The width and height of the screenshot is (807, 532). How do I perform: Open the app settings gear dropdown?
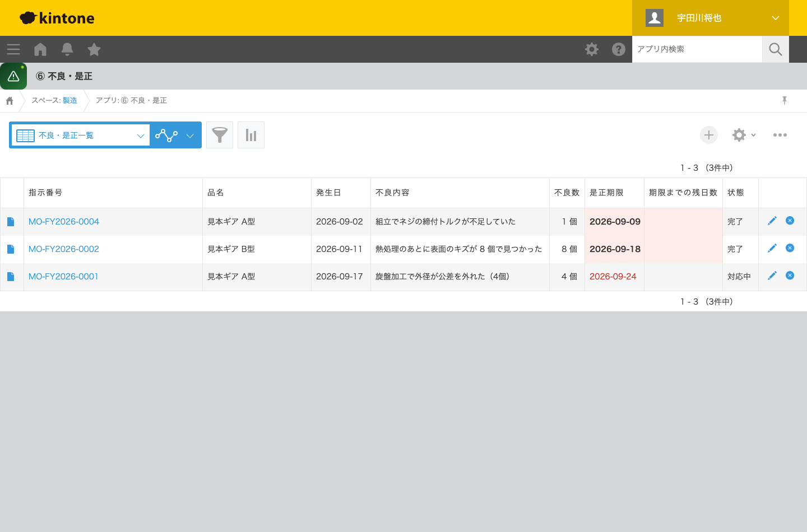[744, 135]
